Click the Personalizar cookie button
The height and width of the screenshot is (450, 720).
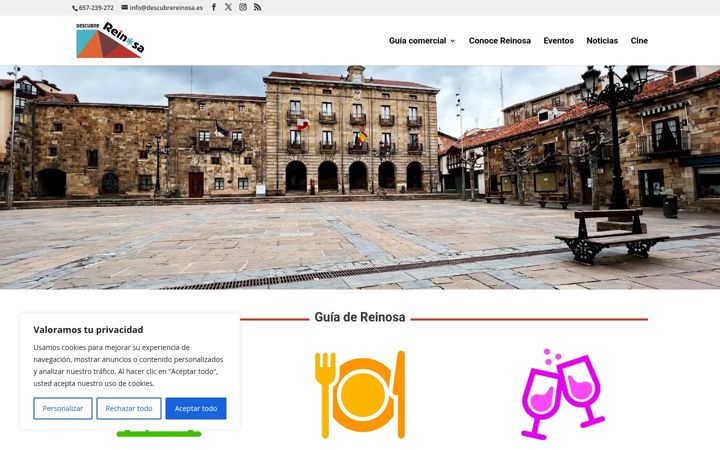click(63, 408)
